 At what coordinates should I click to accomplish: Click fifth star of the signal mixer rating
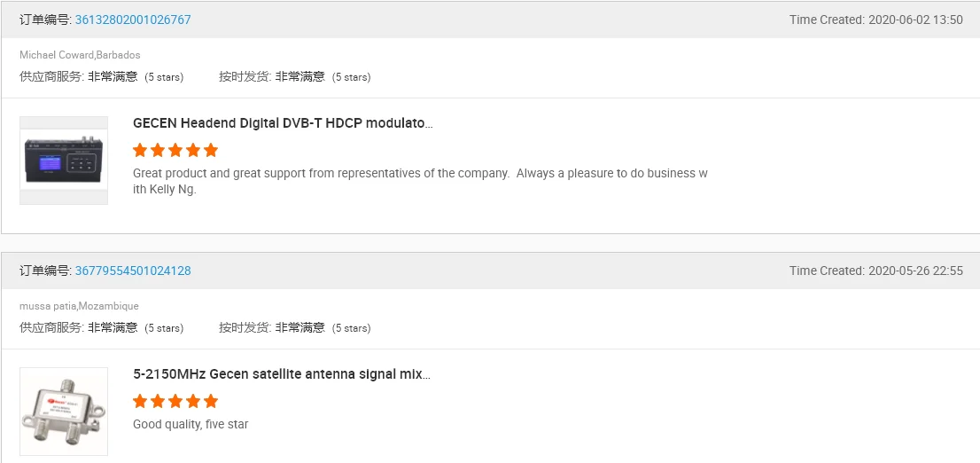211,401
